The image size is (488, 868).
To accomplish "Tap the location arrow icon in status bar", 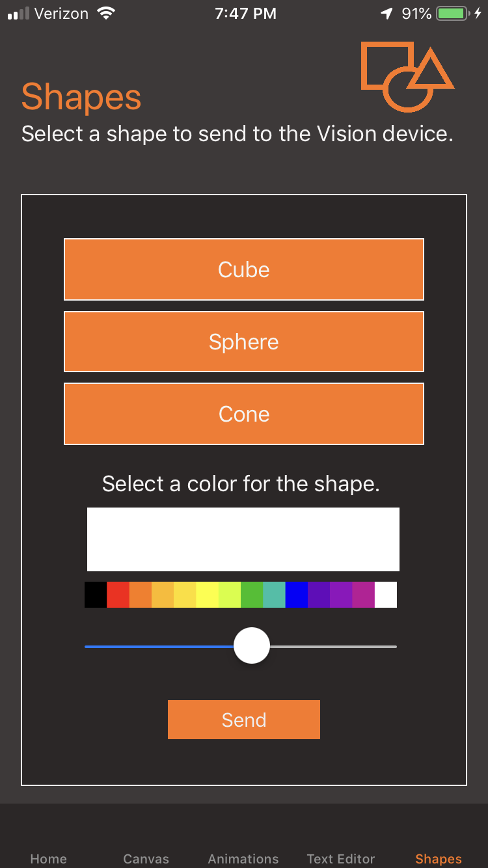I will point(387,14).
